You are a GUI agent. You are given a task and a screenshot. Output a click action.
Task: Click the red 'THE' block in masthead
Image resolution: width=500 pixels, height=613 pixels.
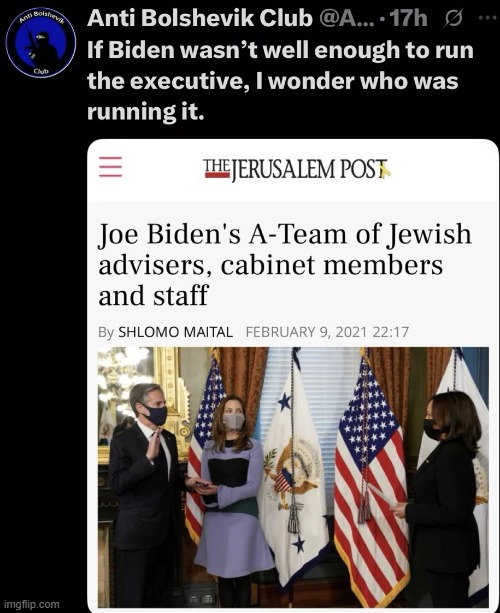pyautogui.click(x=217, y=168)
